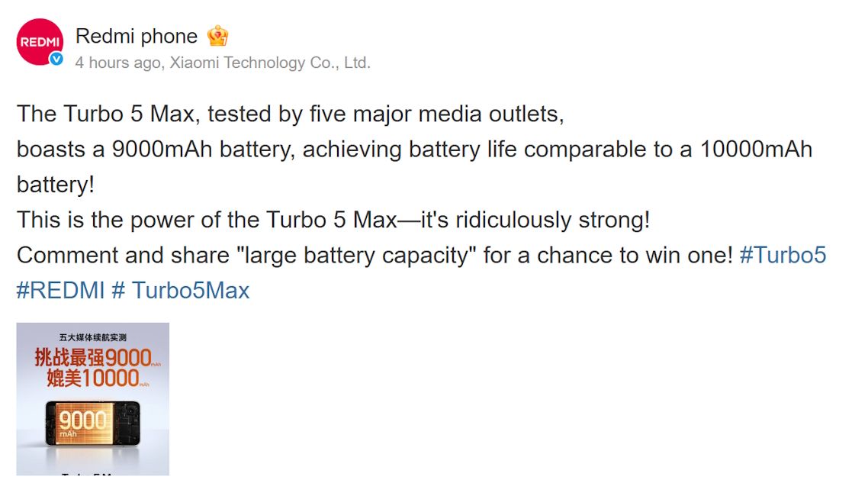Click the REDMI circular logo avatar

pyautogui.click(x=39, y=42)
